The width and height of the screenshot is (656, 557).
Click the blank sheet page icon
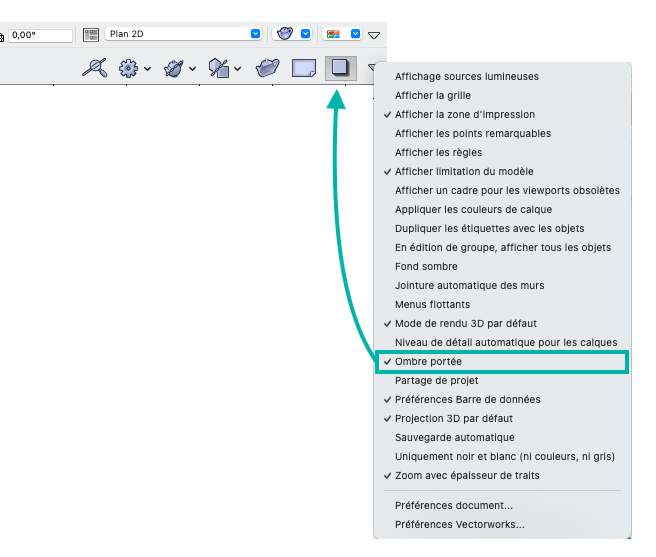coord(304,68)
